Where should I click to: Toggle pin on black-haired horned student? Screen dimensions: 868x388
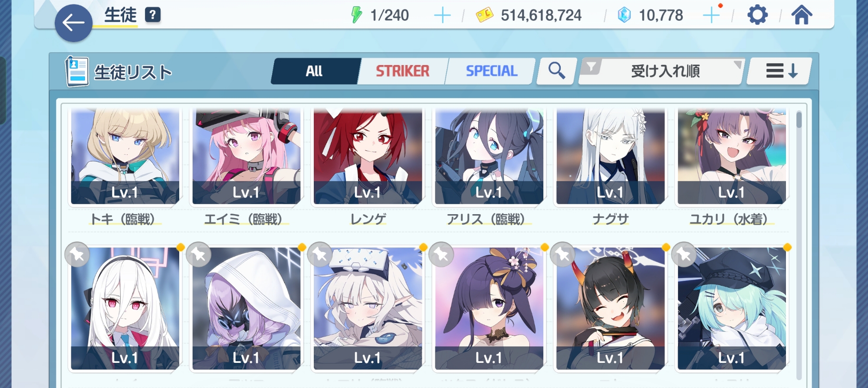[562, 254]
